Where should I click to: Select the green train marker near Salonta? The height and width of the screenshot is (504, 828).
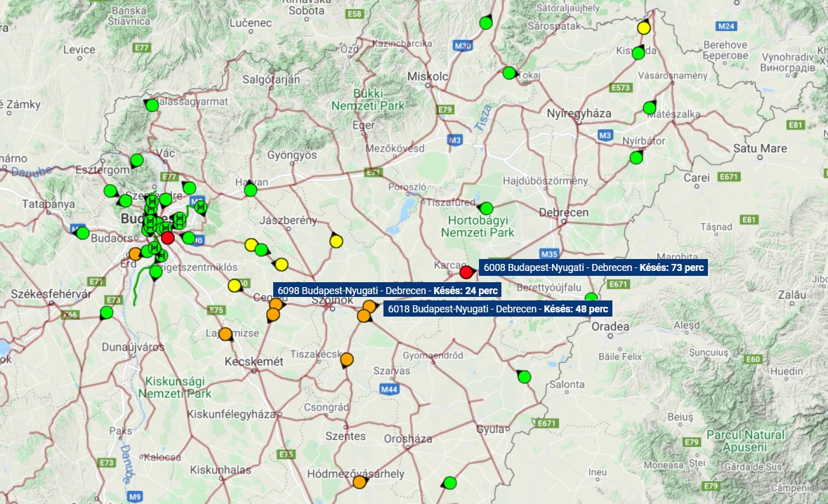[x=524, y=377]
